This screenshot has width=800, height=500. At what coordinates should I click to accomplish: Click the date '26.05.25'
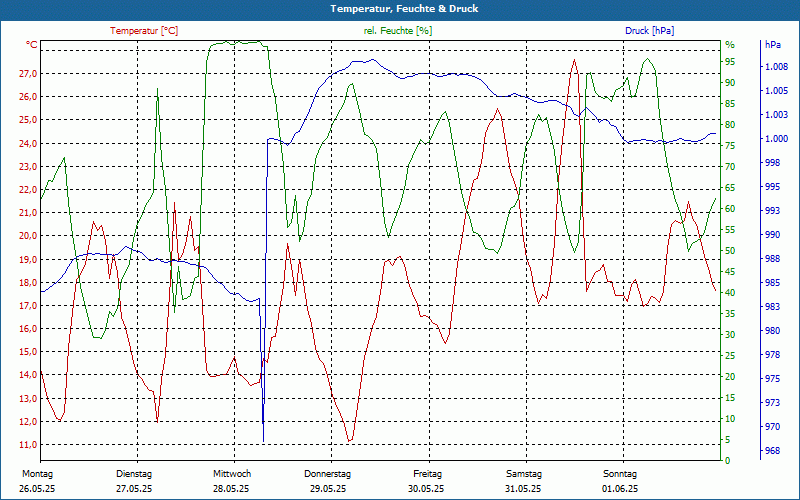[x=37, y=489]
